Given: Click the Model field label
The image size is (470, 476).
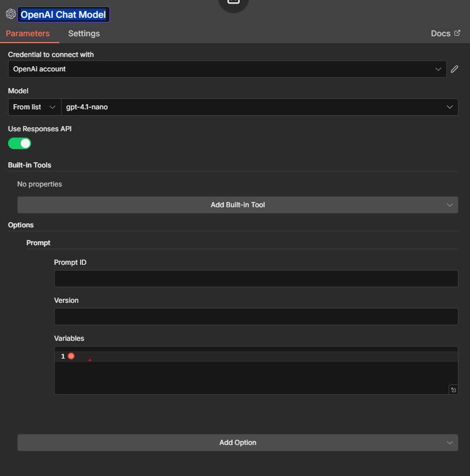Looking at the screenshot, I should point(18,91).
